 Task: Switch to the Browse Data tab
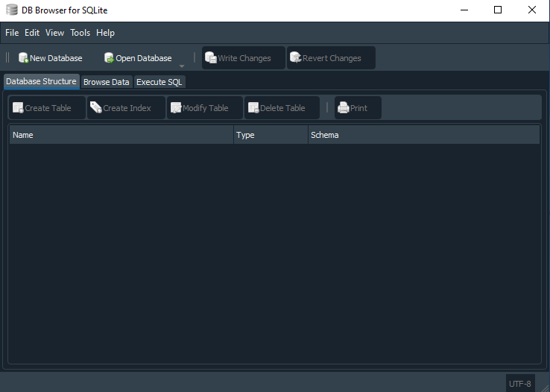coord(107,82)
